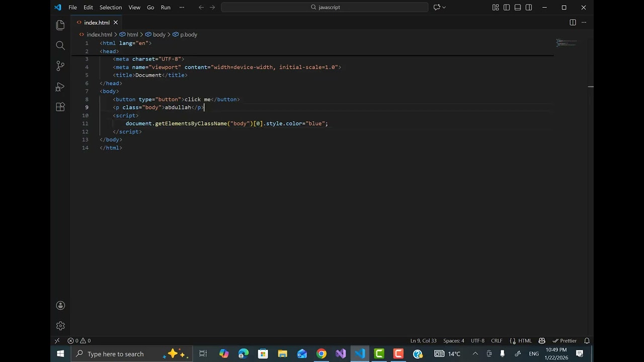Click line number 11 in the gutter
644x362 pixels.
[85, 124]
